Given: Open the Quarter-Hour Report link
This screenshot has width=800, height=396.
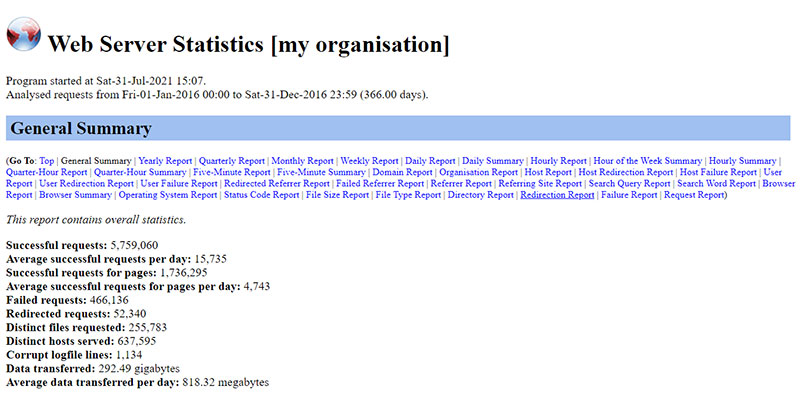Looking at the screenshot, I should (46, 172).
